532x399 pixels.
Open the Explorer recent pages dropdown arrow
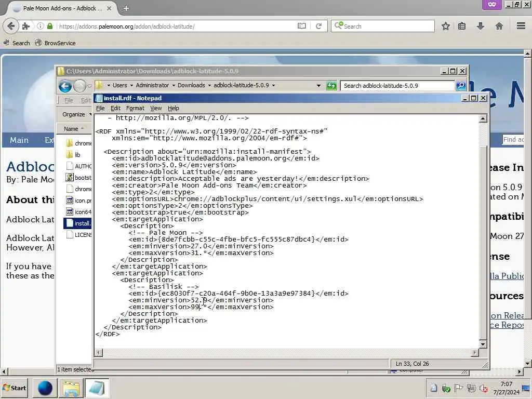(x=89, y=86)
